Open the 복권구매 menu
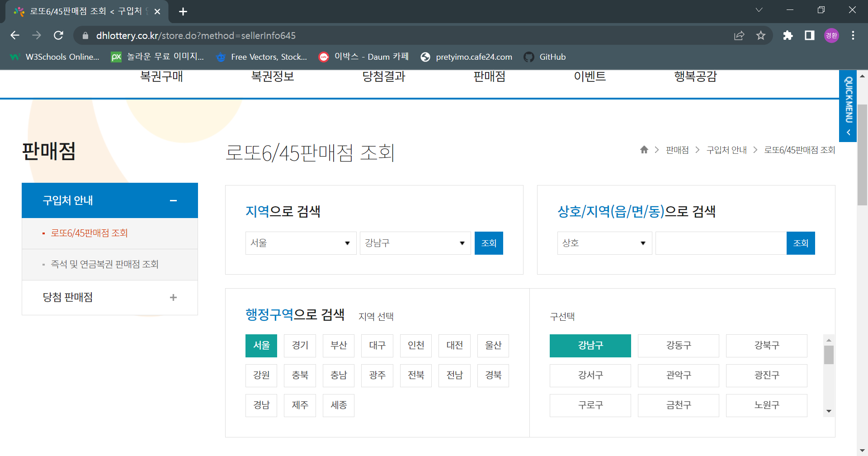 coord(161,76)
